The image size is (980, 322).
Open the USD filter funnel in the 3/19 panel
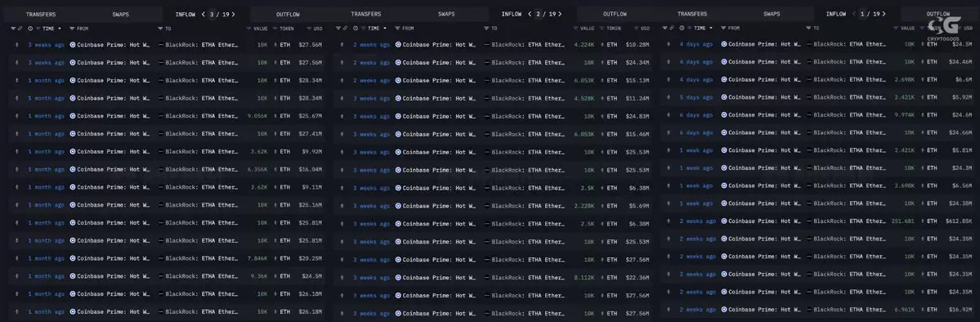310,29
